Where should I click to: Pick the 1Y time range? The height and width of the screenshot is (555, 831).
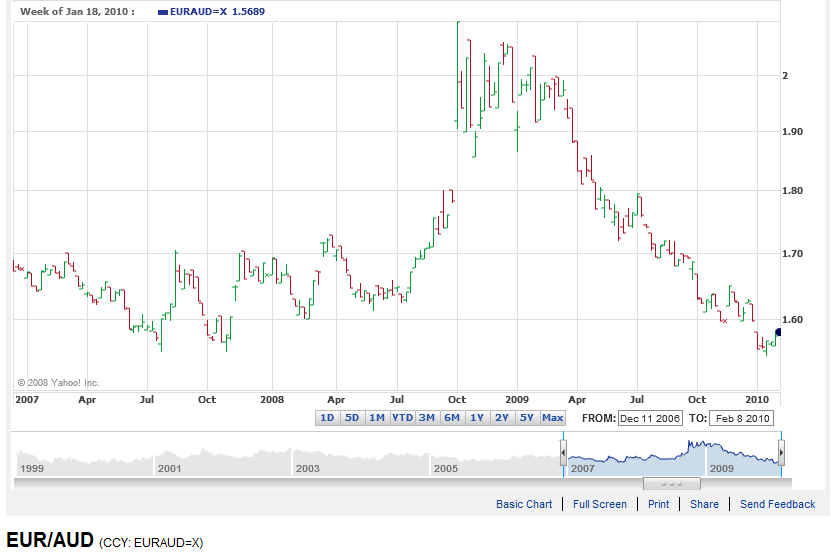(x=477, y=418)
